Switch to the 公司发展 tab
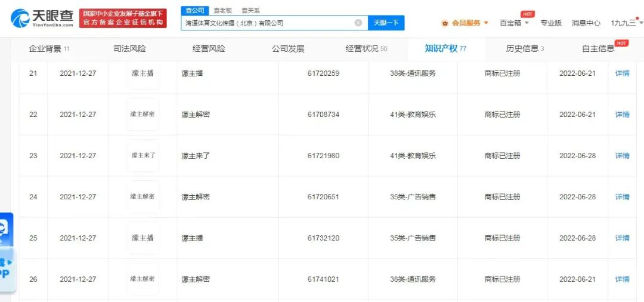The image size is (644, 302). tap(288, 49)
